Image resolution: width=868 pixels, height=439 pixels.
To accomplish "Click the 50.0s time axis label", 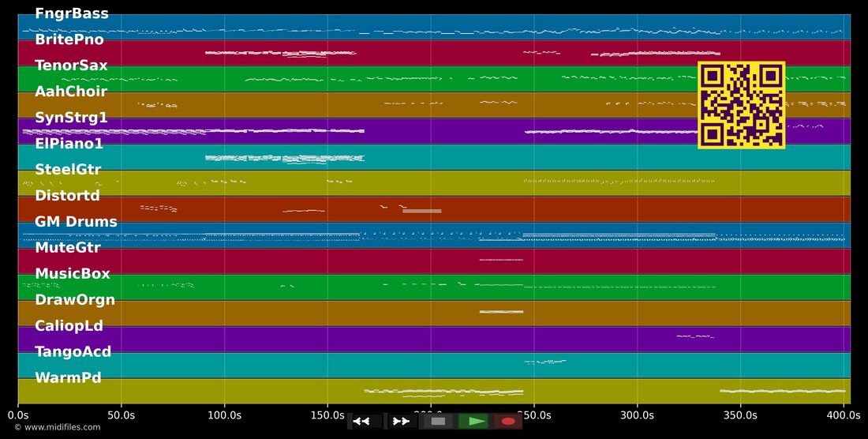I will [122, 415].
